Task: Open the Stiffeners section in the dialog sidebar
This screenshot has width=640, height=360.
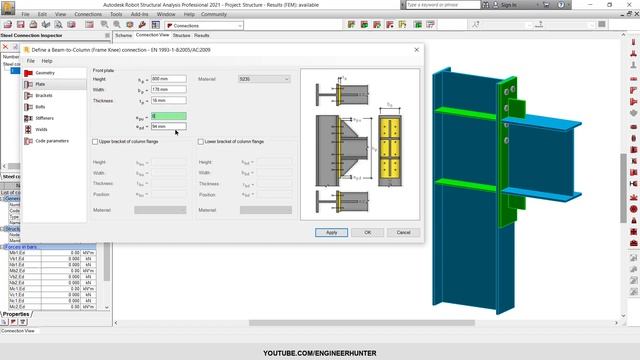Action: (44, 118)
